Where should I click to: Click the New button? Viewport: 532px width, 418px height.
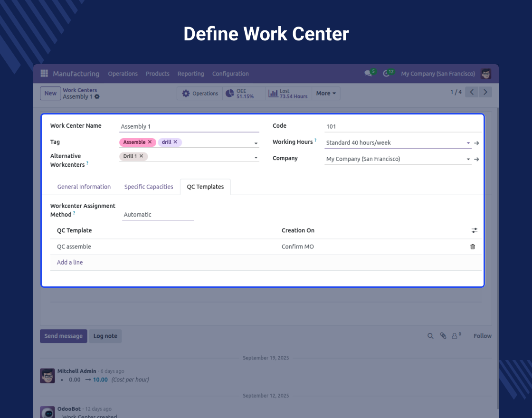pyautogui.click(x=50, y=93)
